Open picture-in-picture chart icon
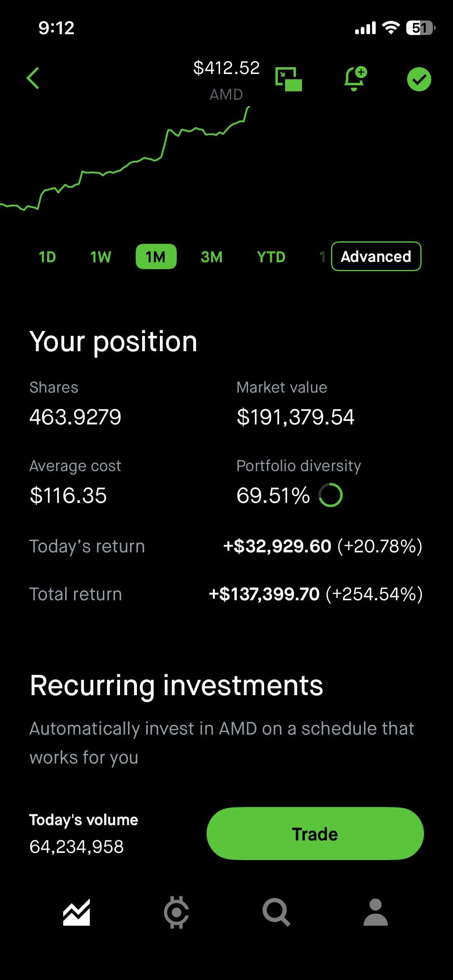Viewport: 453px width, 980px height. 289,79
